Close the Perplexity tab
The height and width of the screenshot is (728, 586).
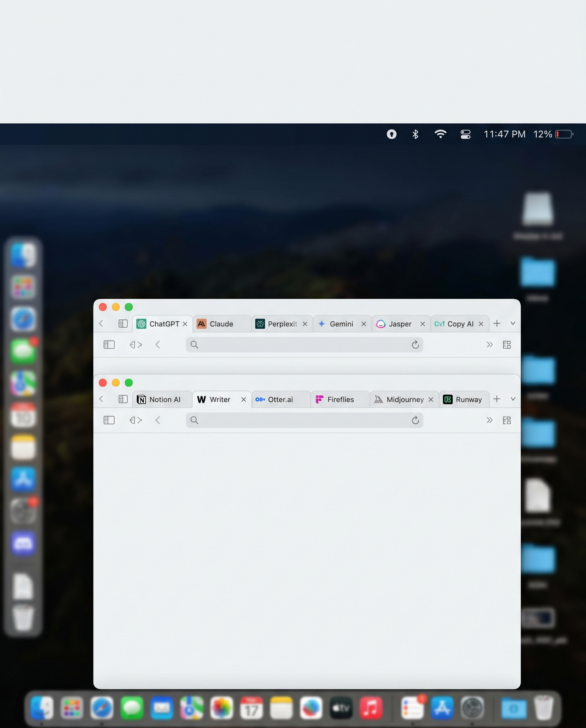[305, 324]
